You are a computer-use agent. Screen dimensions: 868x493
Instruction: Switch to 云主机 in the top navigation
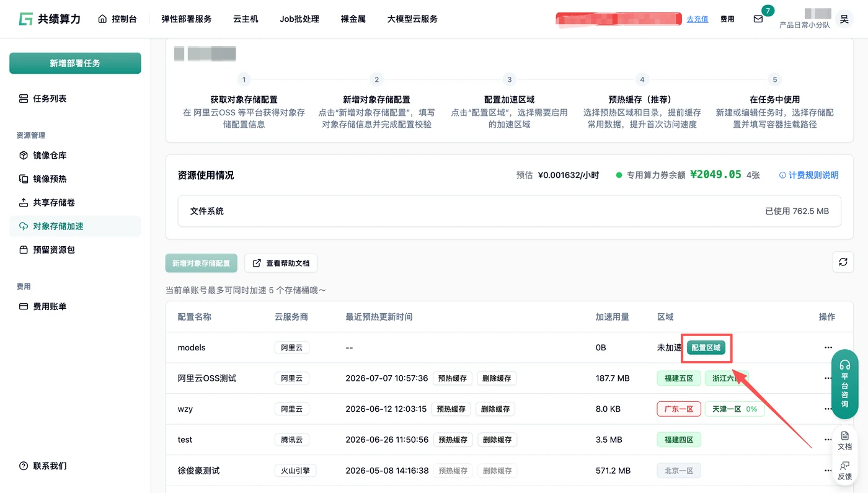[x=246, y=19]
